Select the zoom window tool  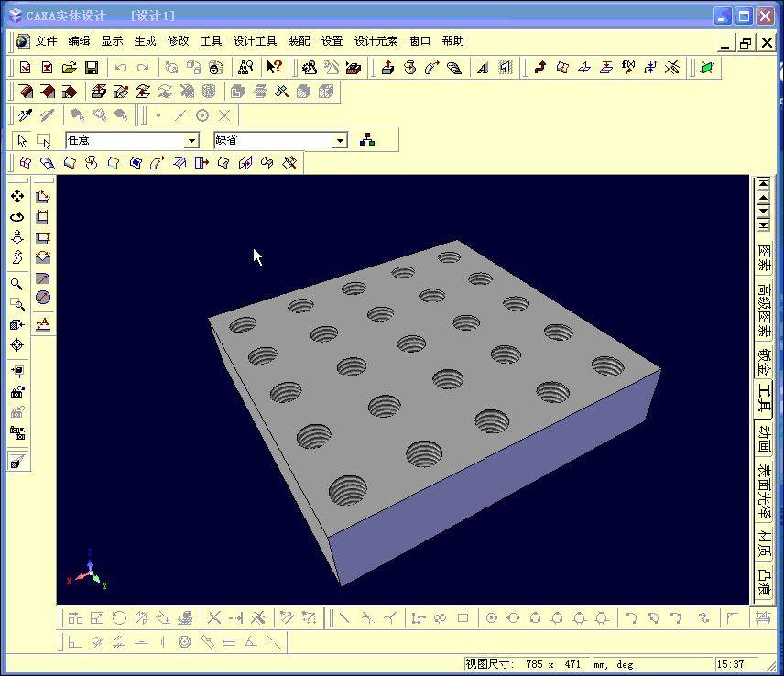17,304
